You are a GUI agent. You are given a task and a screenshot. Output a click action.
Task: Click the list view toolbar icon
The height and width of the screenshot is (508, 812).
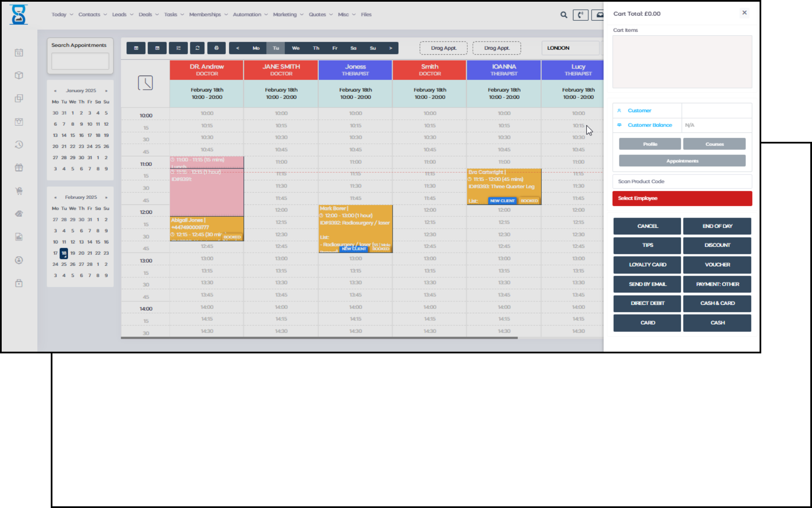coord(178,48)
